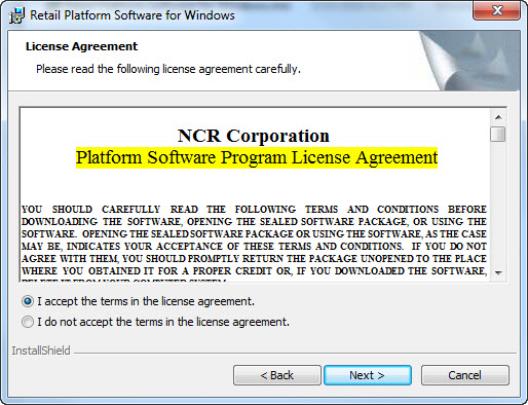The height and width of the screenshot is (405, 528).
Task: Click the "I do not accept the terms" label
Action: point(163,322)
